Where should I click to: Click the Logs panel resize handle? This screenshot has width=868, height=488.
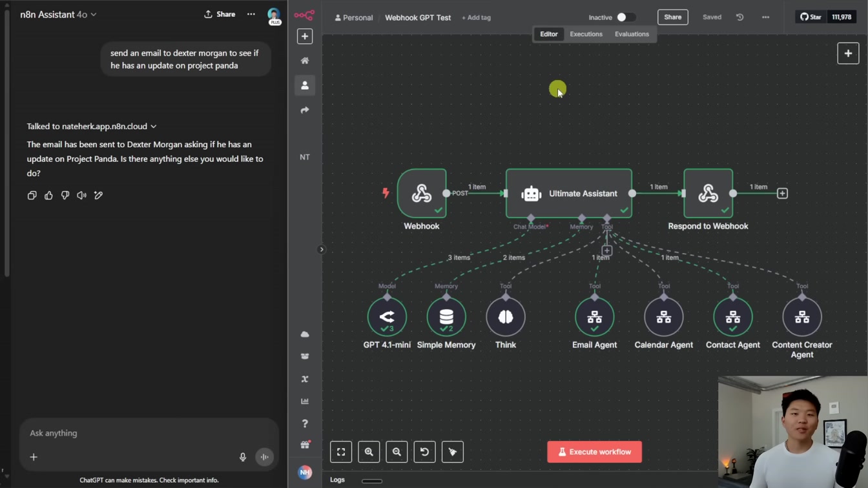point(372,481)
